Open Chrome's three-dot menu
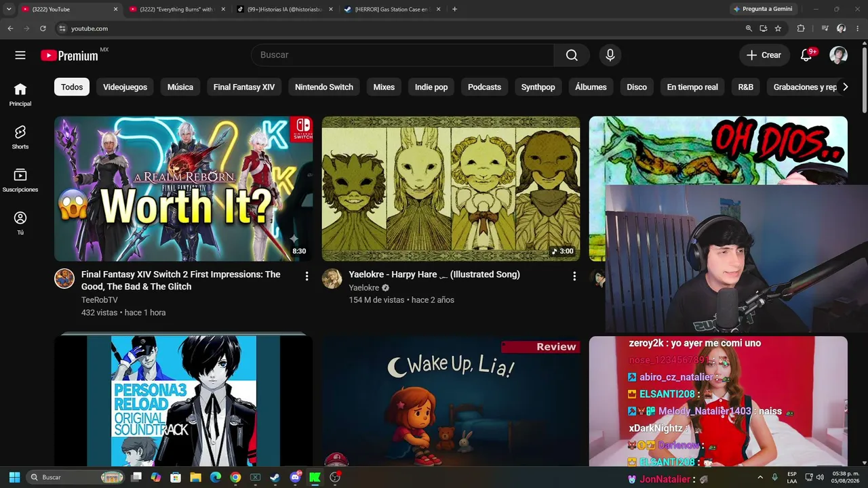The image size is (868, 488). point(858,28)
